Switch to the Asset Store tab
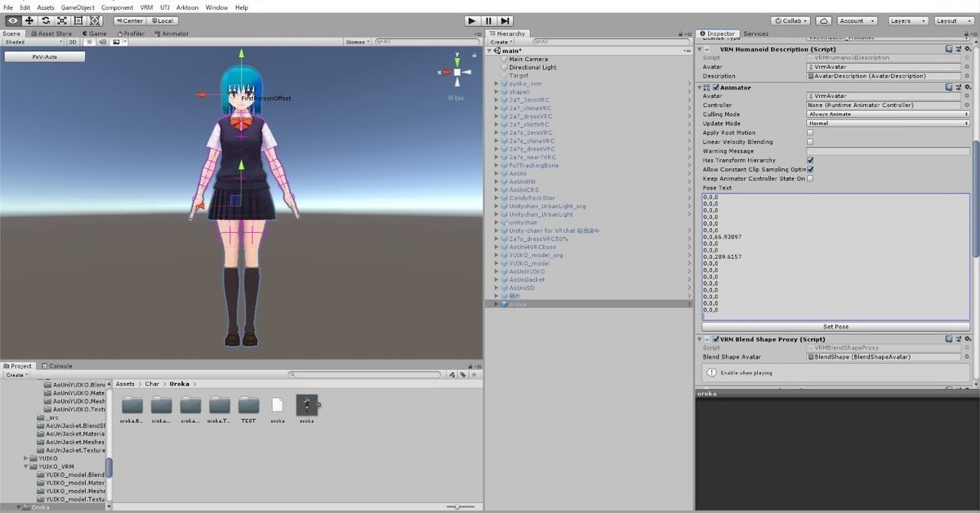The width and height of the screenshot is (980, 513). pyautogui.click(x=51, y=33)
